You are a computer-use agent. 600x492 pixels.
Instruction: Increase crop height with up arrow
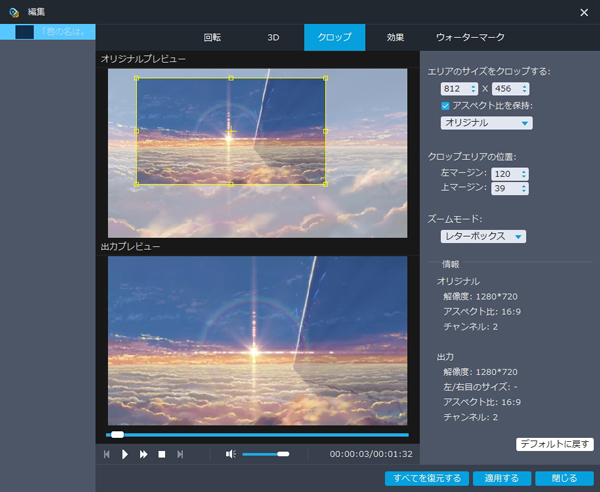(x=525, y=86)
